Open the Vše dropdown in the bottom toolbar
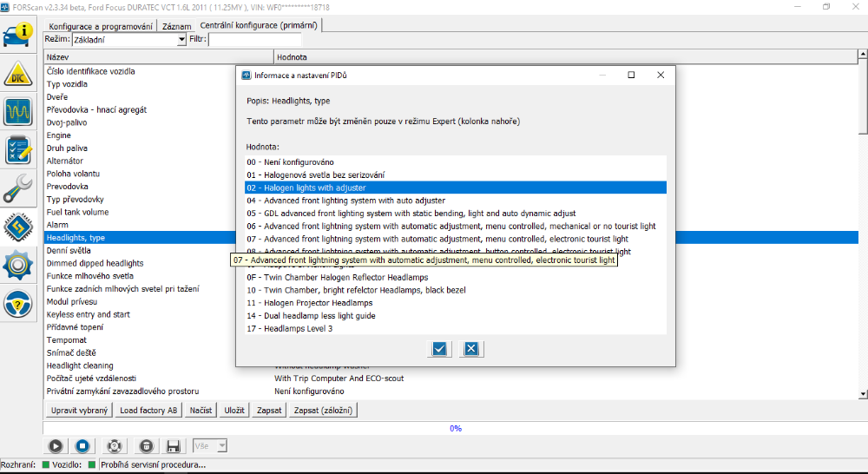 pyautogui.click(x=221, y=446)
